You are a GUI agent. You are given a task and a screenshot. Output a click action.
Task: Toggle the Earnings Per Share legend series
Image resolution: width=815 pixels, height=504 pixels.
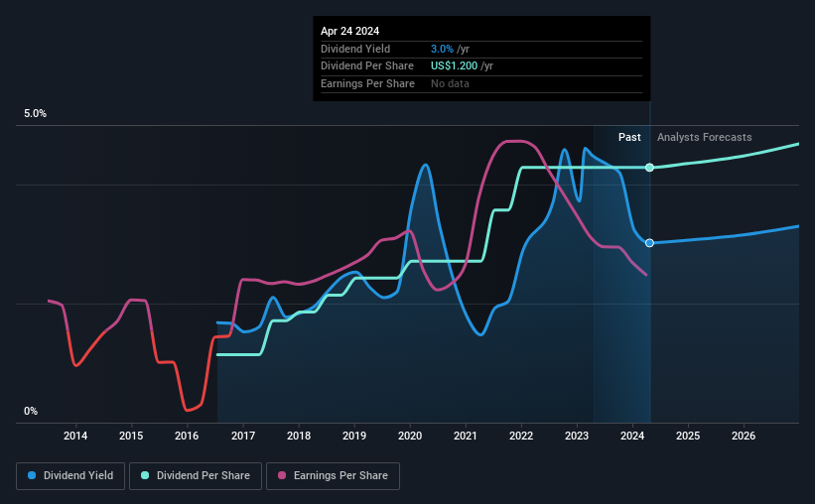tap(333, 476)
